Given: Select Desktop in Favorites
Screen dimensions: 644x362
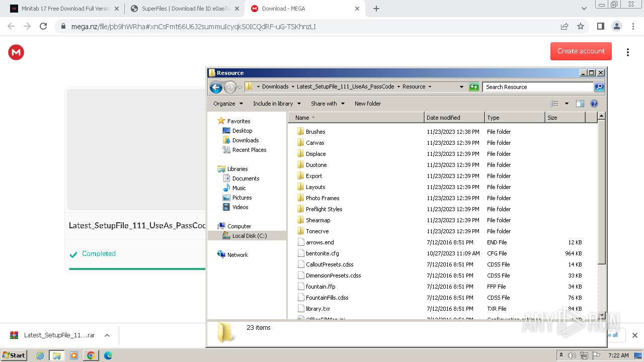Looking at the screenshot, I should (242, 131).
